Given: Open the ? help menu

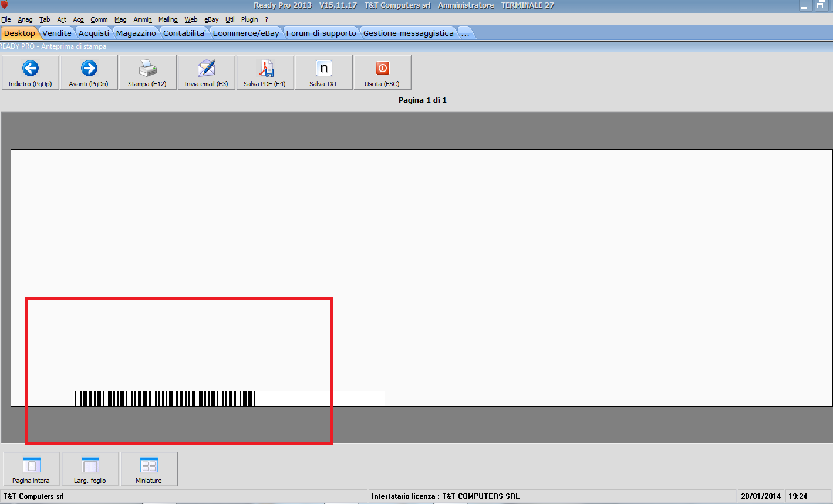Looking at the screenshot, I should point(267,19).
